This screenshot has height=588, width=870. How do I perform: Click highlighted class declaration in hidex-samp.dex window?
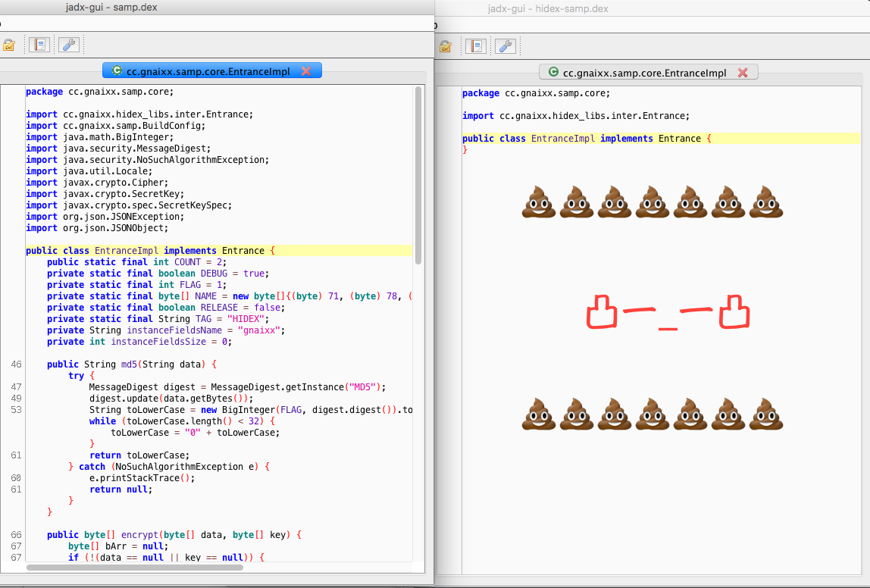click(660, 139)
